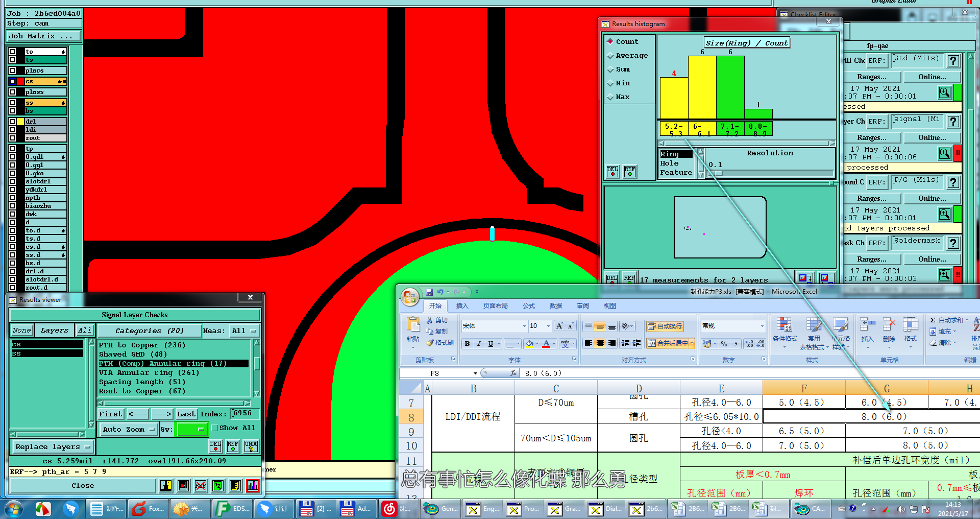Click the black and yellow icon next to Close
The image size is (980, 519).
pyautogui.click(x=166, y=486)
